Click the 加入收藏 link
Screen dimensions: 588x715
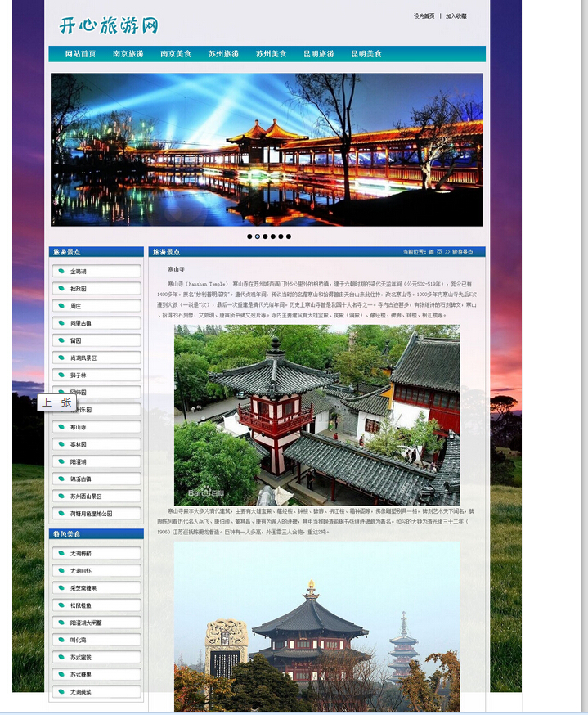tap(456, 16)
